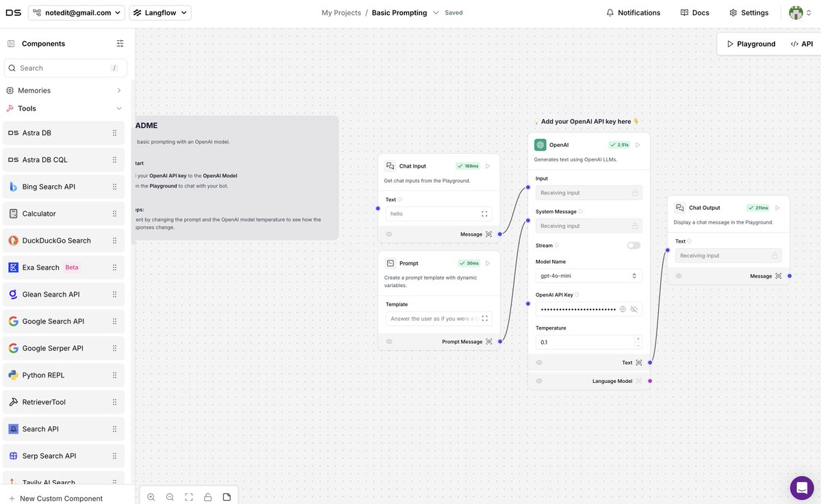This screenshot has width=821, height=504.
Task: Toggle the canvas lock icon
Action: (x=208, y=497)
